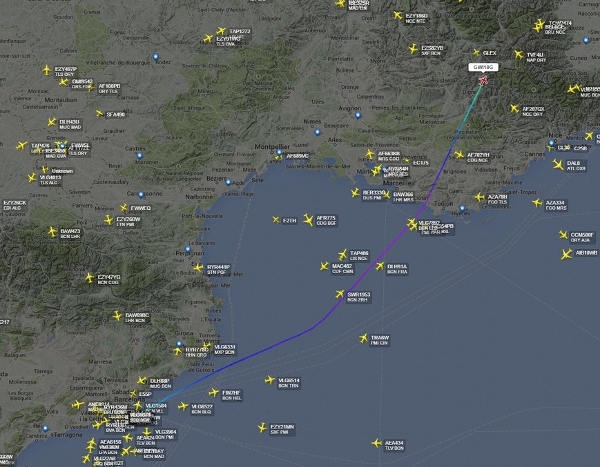
Task: Click the purple flight trail line
Action: [x=367, y=268]
